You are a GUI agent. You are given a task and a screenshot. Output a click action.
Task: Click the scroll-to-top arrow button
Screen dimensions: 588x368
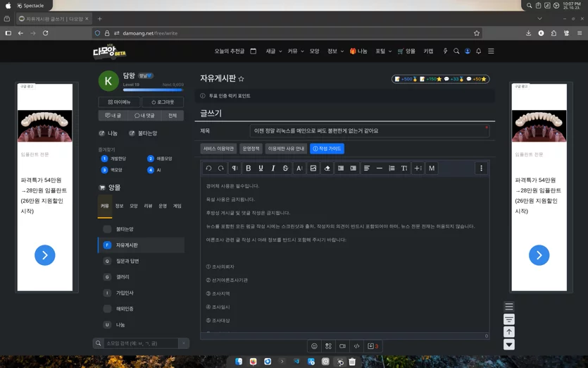[509, 331]
